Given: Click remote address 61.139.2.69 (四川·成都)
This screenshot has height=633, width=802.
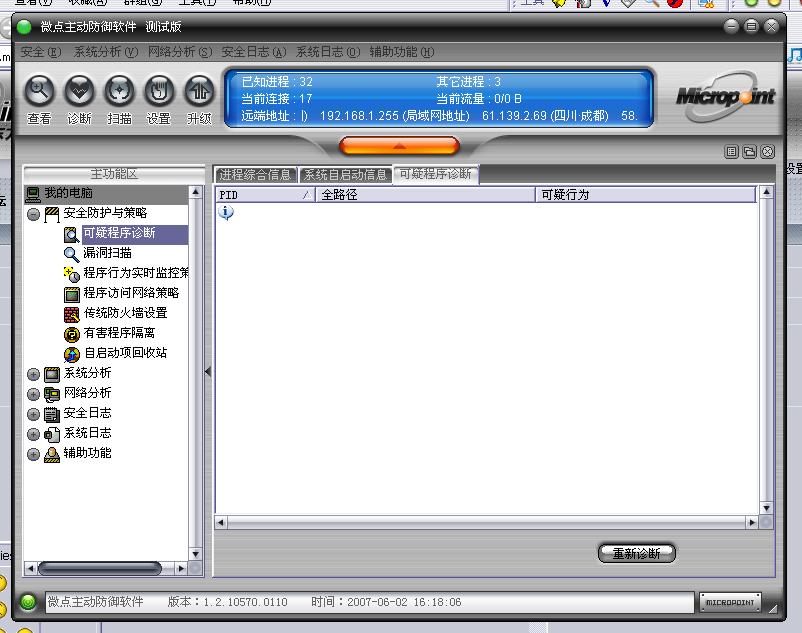Looking at the screenshot, I should click(545, 116).
